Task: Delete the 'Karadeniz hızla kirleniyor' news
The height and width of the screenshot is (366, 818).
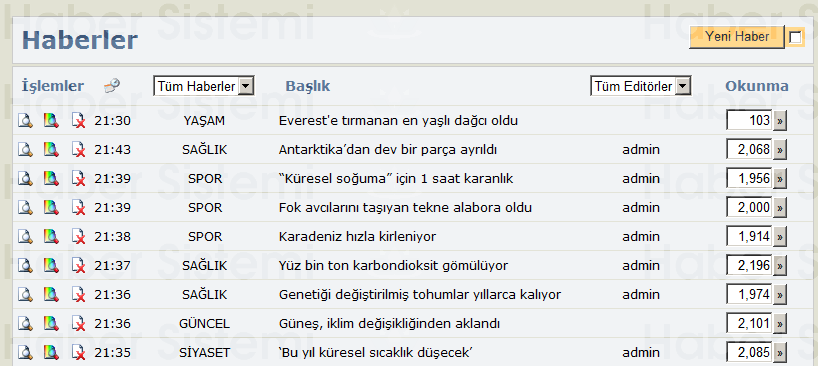Action: pyautogui.click(x=78, y=237)
